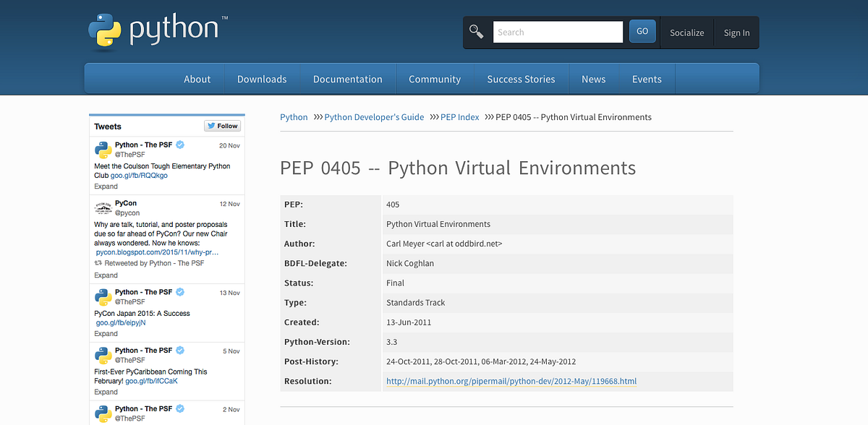Click the magnifying glass search icon

477,31
